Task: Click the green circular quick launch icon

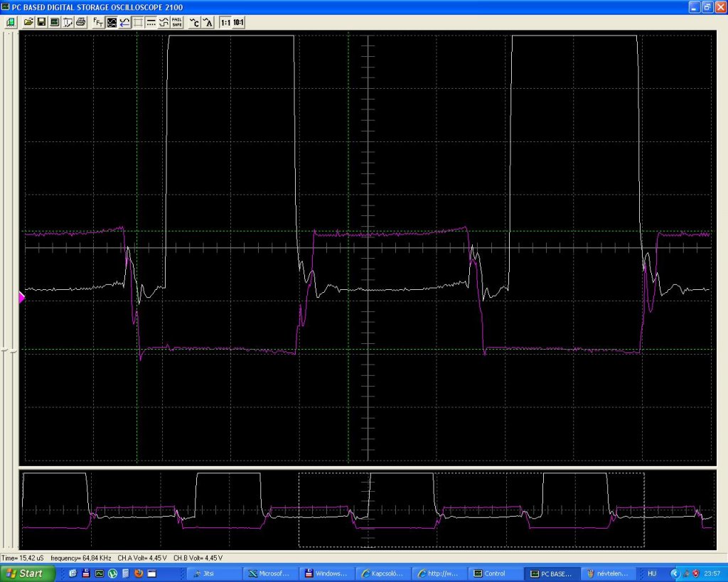Action: pyautogui.click(x=112, y=573)
